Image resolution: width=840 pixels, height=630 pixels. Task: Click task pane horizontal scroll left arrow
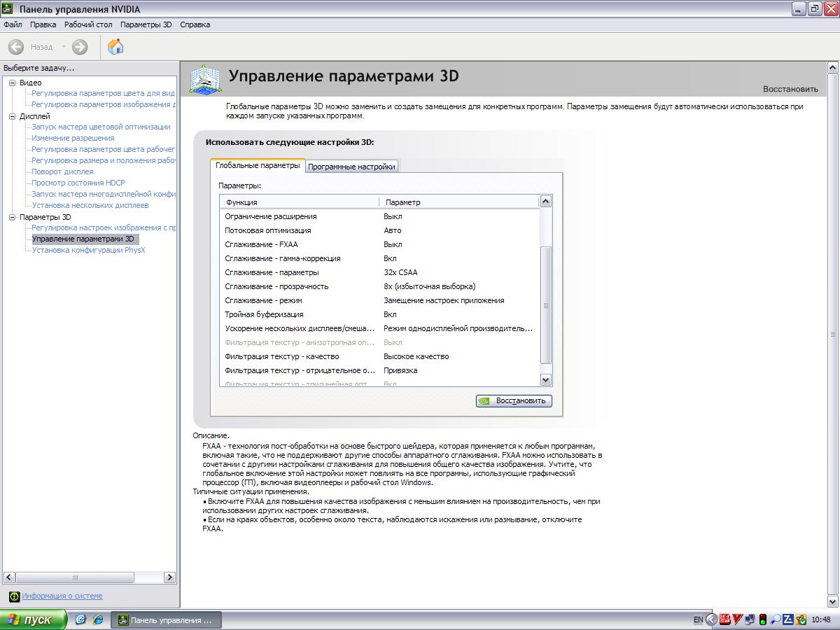9,577
